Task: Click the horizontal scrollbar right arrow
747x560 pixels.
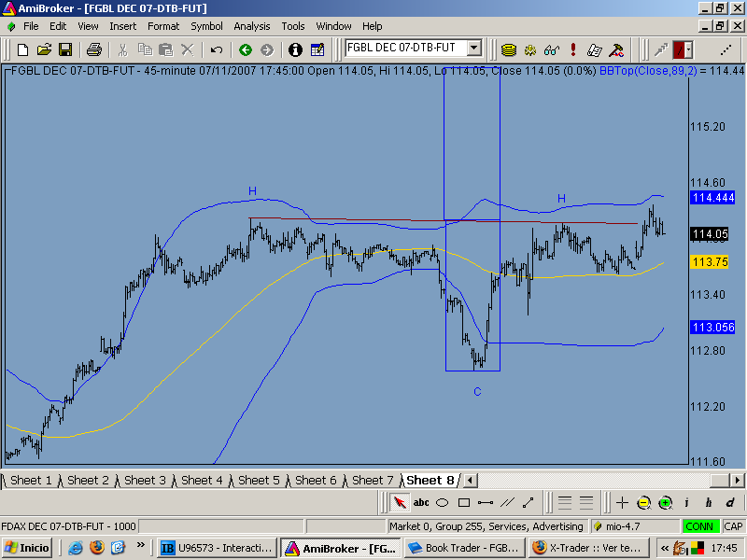Action: pyautogui.click(x=737, y=480)
